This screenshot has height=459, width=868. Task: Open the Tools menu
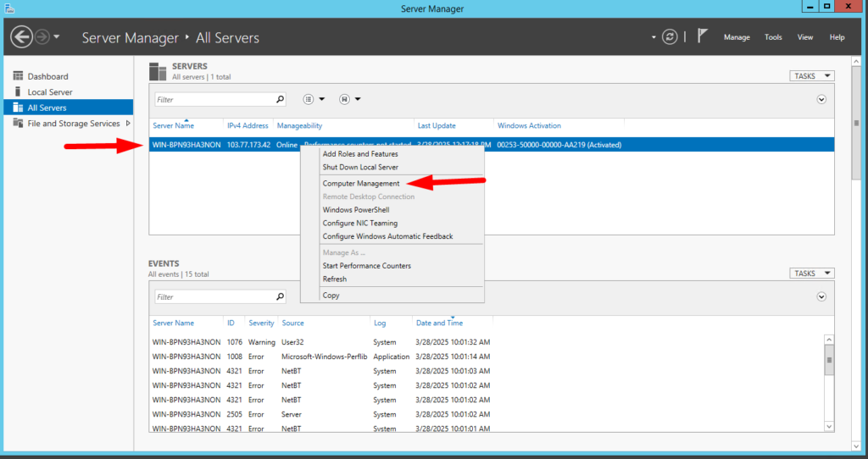click(x=773, y=37)
